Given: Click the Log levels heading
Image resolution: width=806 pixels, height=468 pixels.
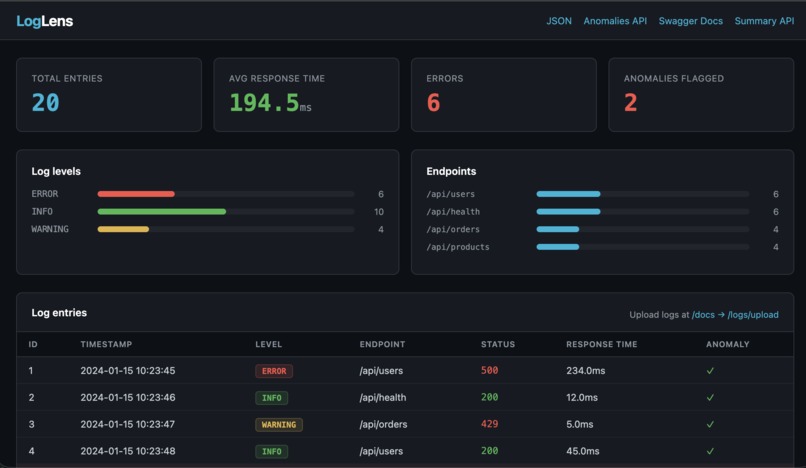Looking at the screenshot, I should click(56, 171).
